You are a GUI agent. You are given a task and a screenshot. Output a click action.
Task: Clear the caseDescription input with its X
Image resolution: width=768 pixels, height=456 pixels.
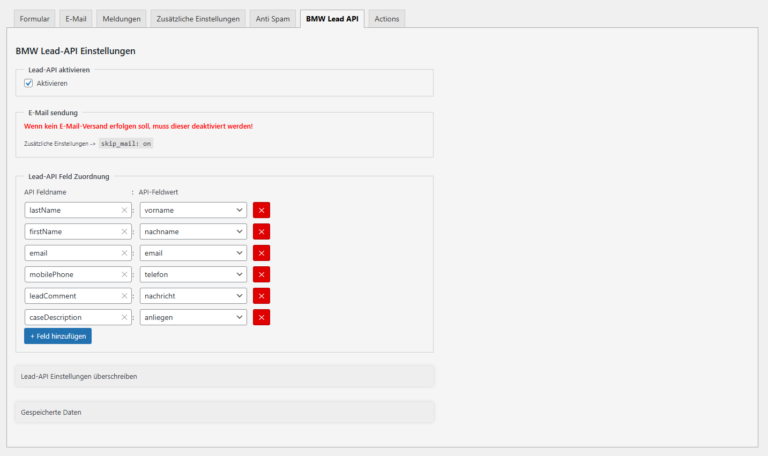[x=124, y=317]
